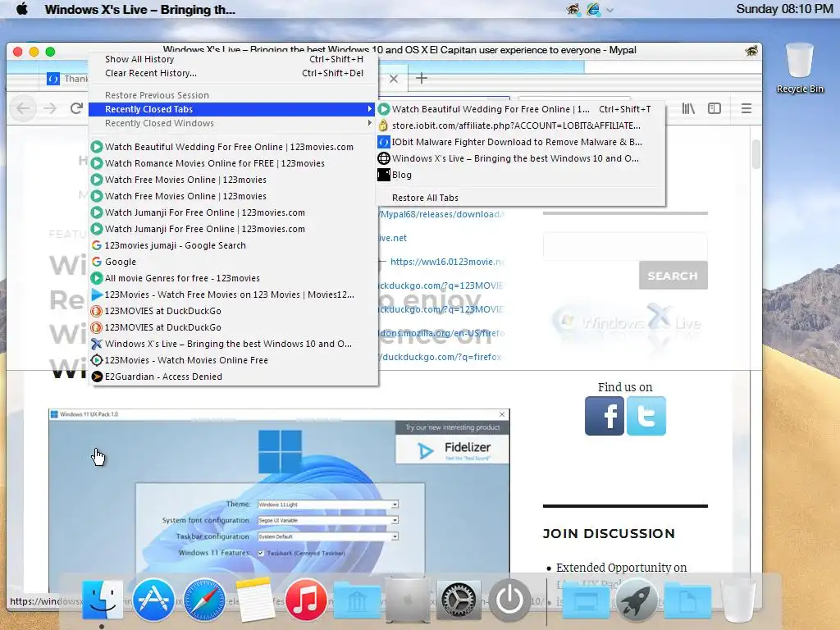
Task: Switch to the Thank tab
Action: [67, 79]
